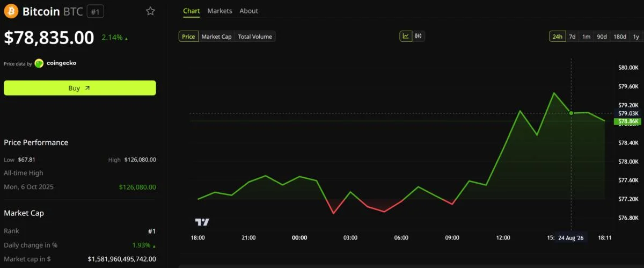The width and height of the screenshot is (644, 268).
Task: Select the Total Volume chart mode
Action: tap(255, 37)
